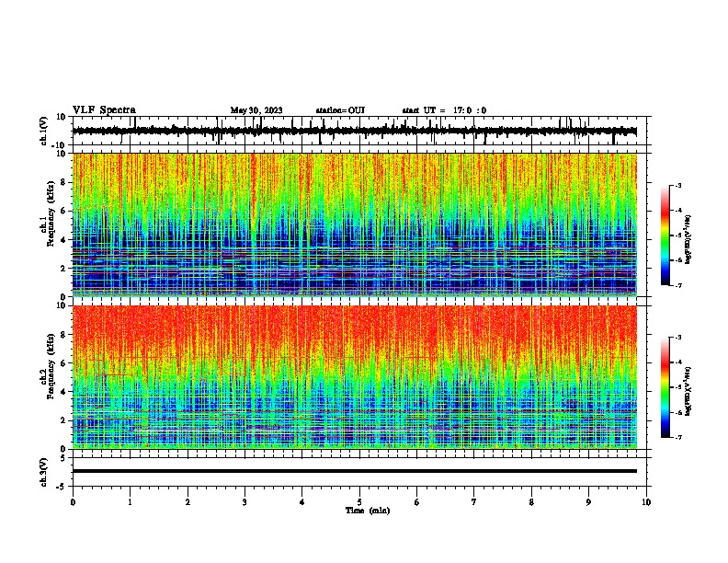Click the '-7' label on ch.1 color bar

(677, 285)
